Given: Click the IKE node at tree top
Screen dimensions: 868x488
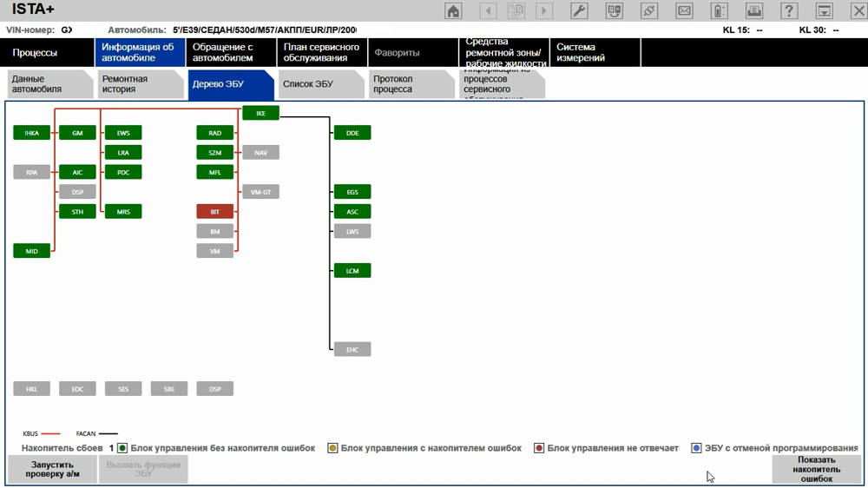Looking at the screenshot, I should [260, 113].
